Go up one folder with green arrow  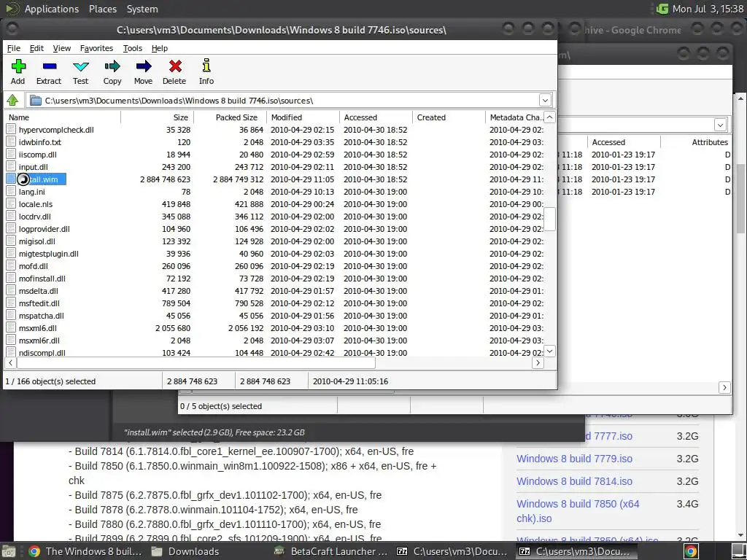click(x=12, y=100)
